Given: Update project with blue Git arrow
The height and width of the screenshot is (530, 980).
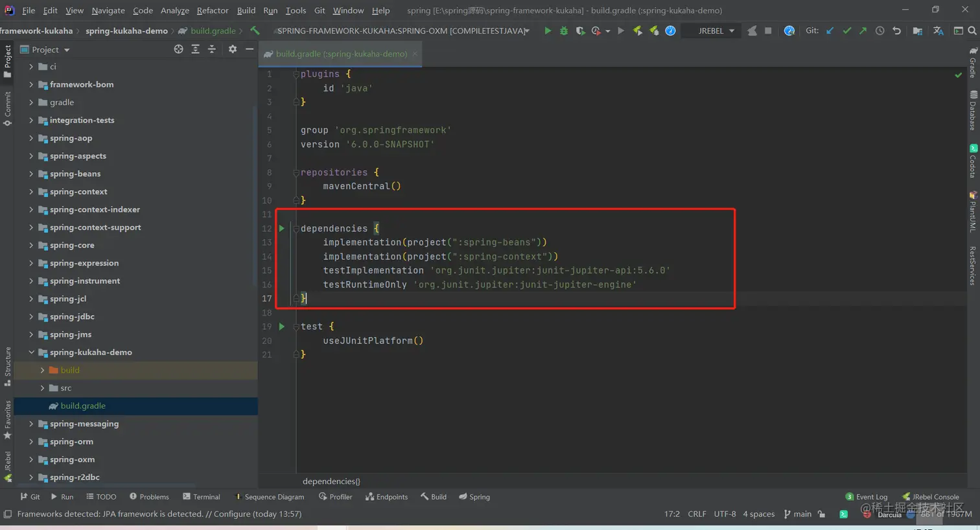Looking at the screenshot, I should [x=830, y=30].
